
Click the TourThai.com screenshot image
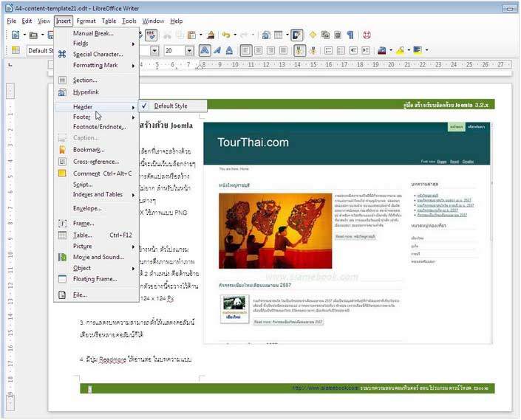pos(347,233)
